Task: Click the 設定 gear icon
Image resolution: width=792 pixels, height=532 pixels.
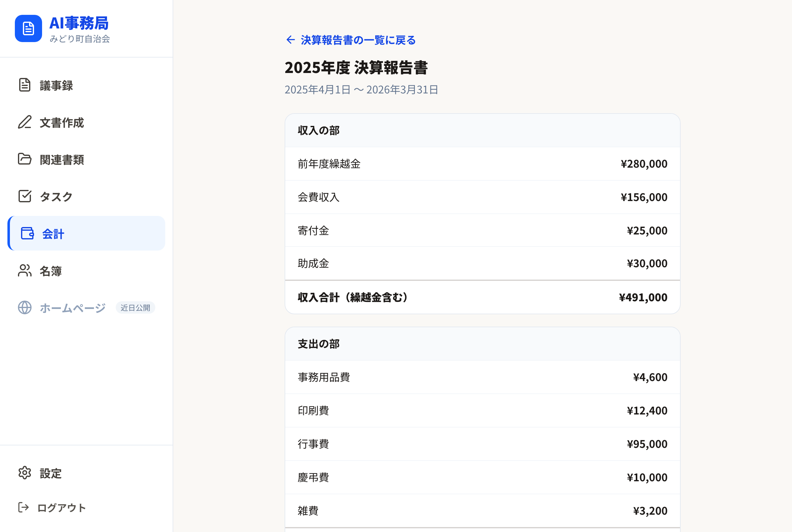Action: point(25,473)
